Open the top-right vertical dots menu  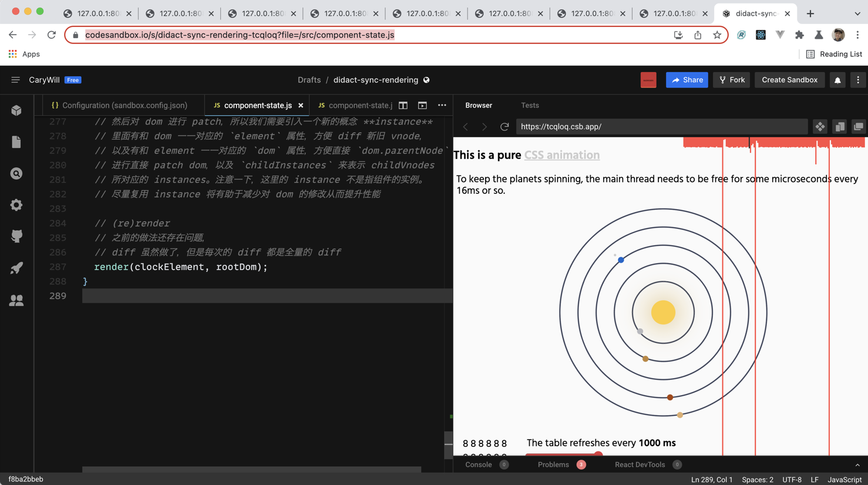pos(858,80)
